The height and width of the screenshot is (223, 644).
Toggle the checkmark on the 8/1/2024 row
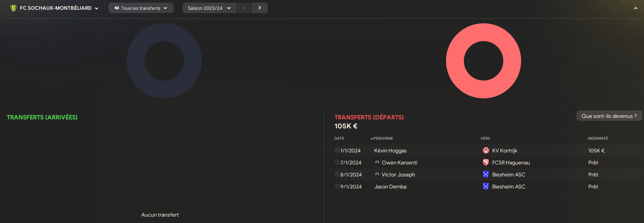(x=337, y=175)
